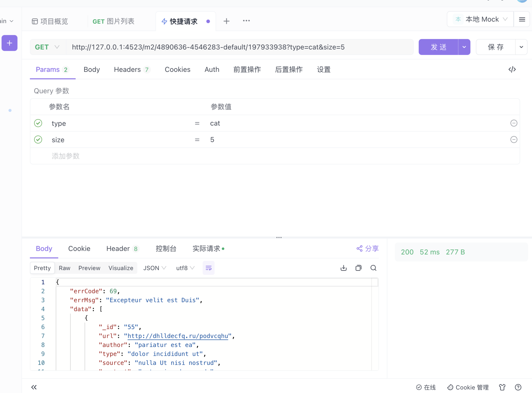
Task: Click the purple plus button in the sidebar
Action: (9, 43)
